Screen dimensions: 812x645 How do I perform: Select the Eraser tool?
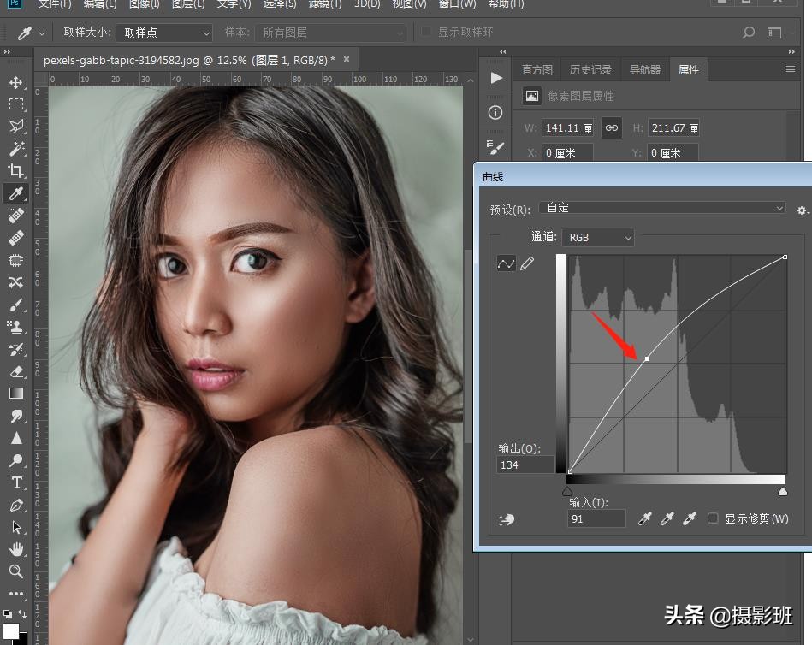point(16,371)
